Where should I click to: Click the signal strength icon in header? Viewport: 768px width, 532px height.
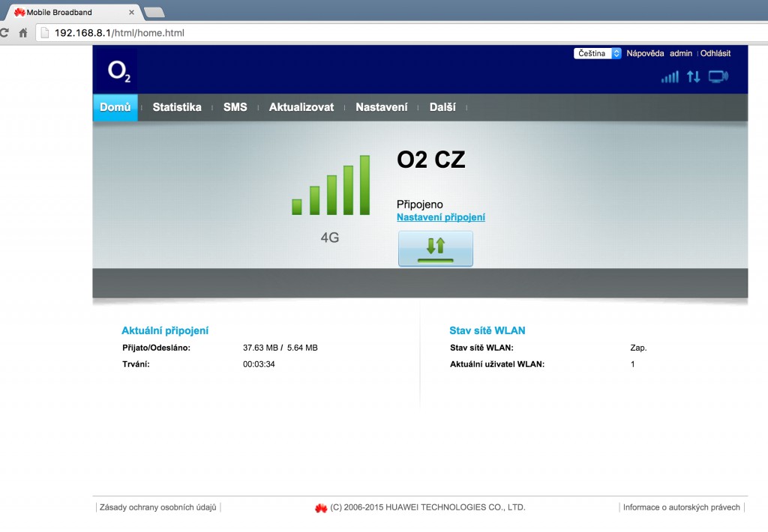coord(670,76)
